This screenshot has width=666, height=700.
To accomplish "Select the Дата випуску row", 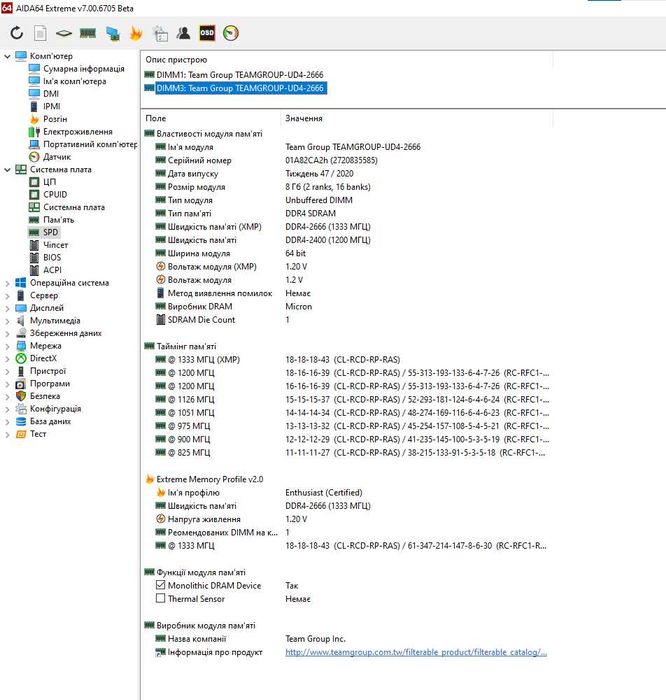I will (x=348, y=174).
